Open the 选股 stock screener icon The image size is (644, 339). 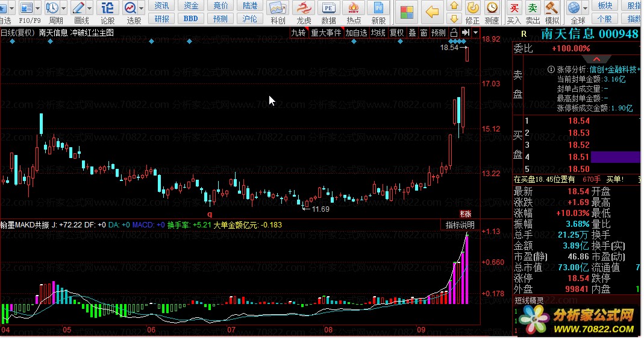pos(131,7)
